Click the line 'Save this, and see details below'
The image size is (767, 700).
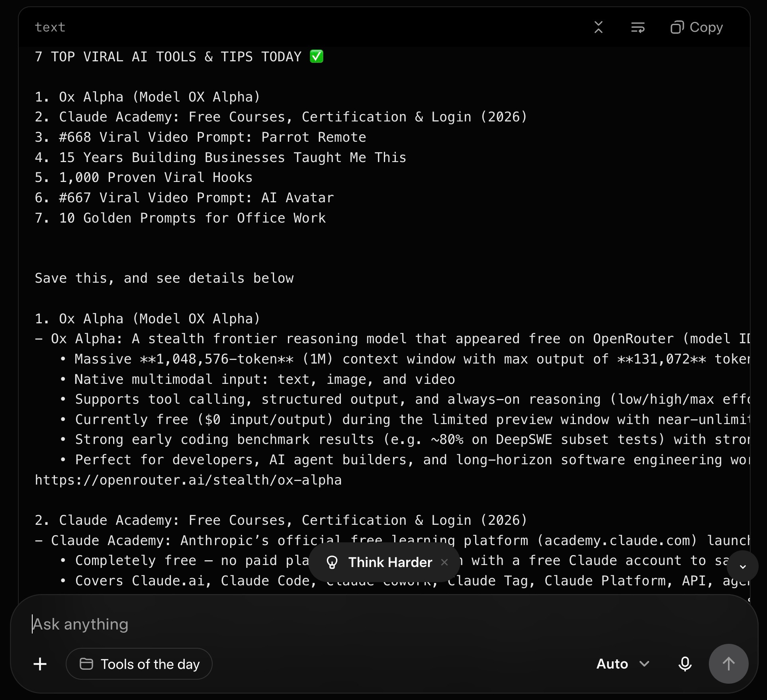[164, 278]
